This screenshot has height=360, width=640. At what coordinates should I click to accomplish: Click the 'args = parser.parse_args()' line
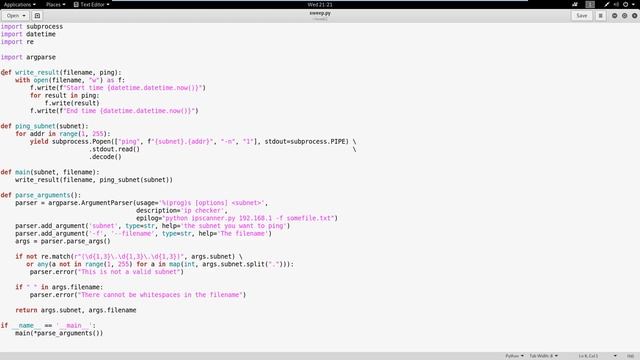[63, 241]
